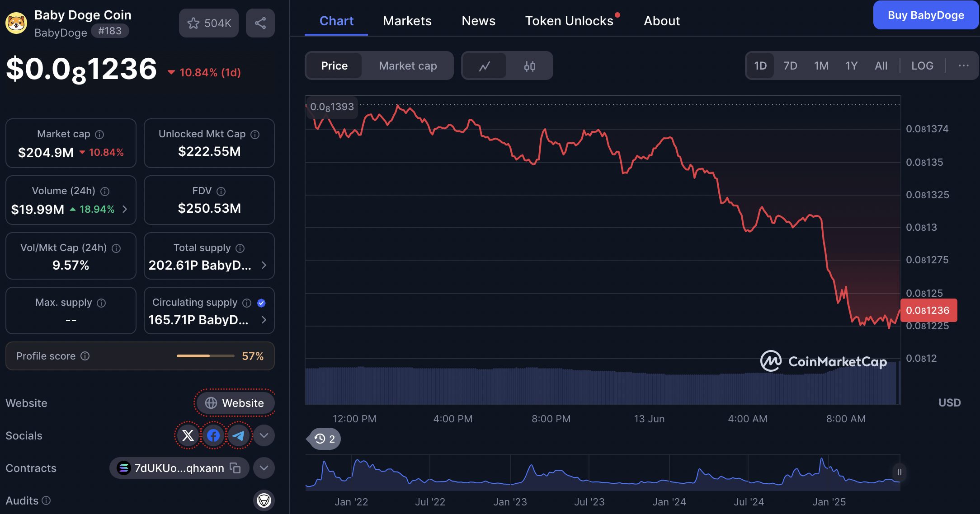The width and height of the screenshot is (980, 514).
Task: Click the $204.9M market cap value
Action: (46, 153)
